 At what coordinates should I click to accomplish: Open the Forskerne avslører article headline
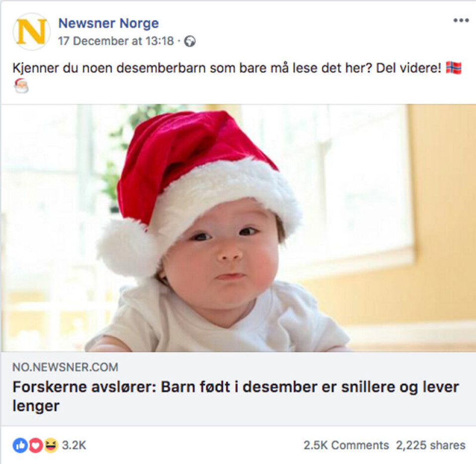236,387
